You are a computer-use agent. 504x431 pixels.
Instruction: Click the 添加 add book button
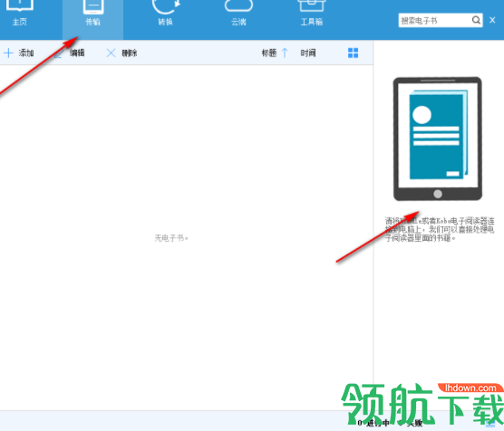[x=19, y=53]
